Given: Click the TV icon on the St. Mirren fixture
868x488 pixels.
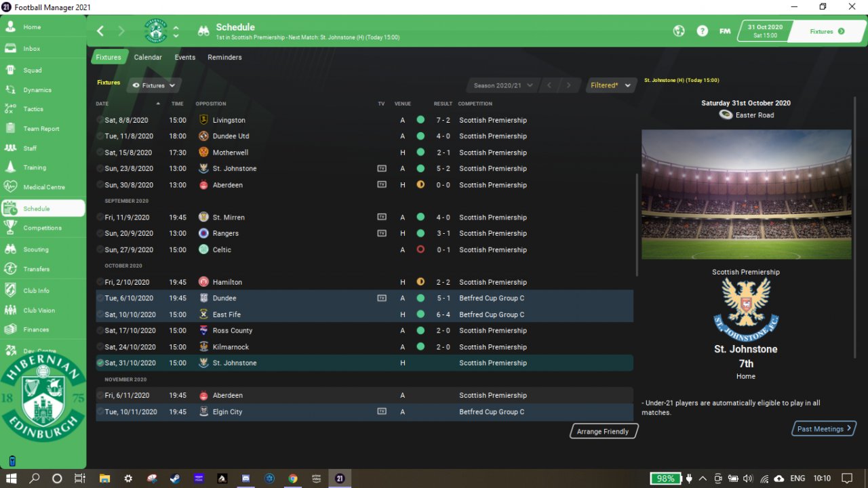Looking at the screenshot, I should coord(382,218).
